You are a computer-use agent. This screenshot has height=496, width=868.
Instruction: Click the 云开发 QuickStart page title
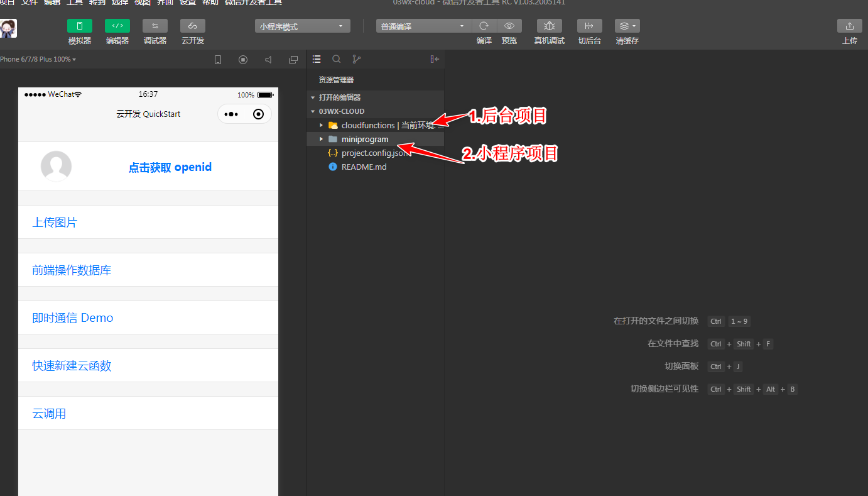point(148,114)
